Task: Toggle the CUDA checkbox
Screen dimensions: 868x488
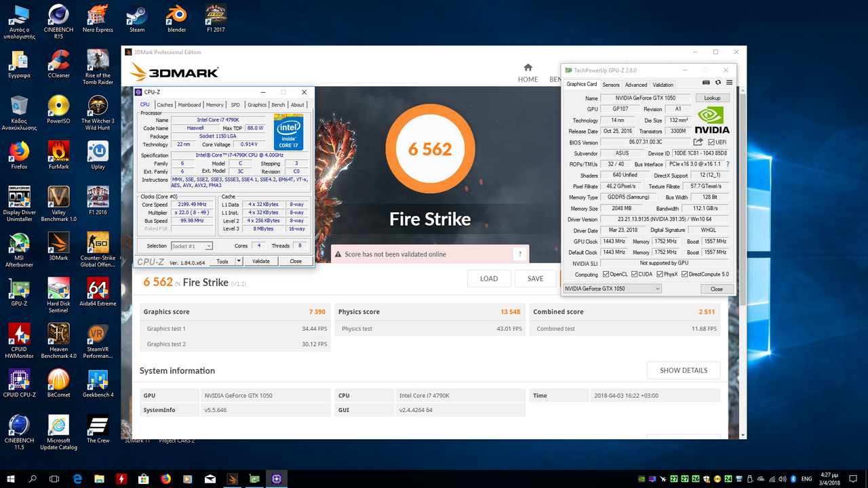Action: pyautogui.click(x=634, y=274)
